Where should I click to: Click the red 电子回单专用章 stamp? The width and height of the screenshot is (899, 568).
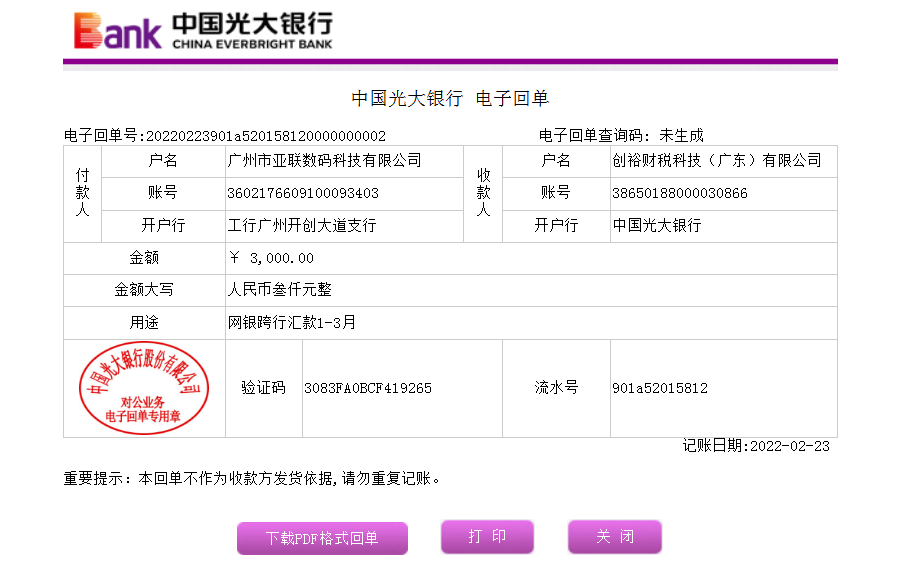(143, 388)
